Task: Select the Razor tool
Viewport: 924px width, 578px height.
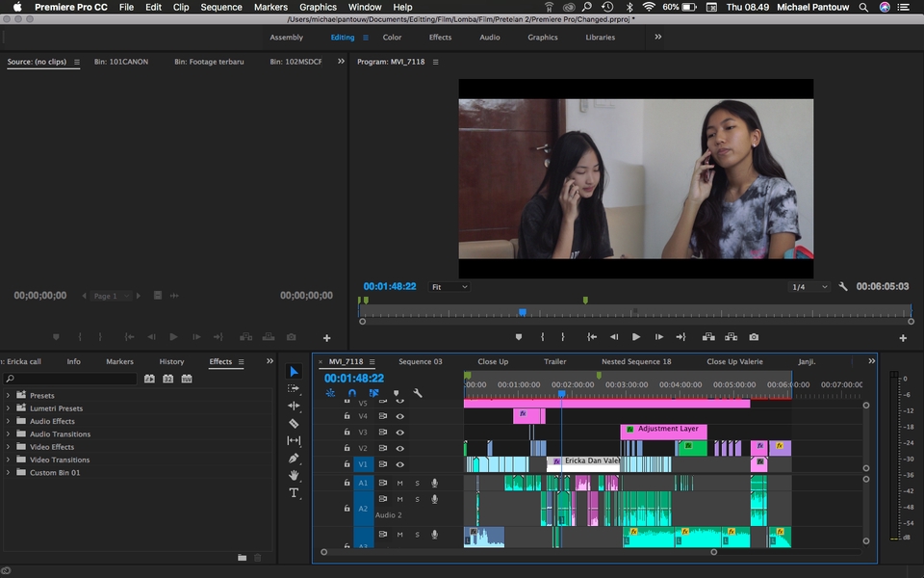Action: (x=295, y=423)
